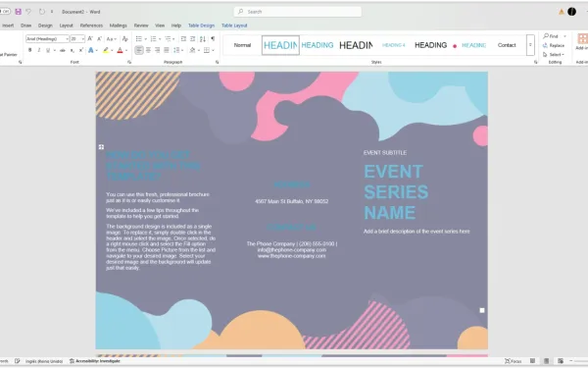Click the table move handle on brochure

(101, 147)
